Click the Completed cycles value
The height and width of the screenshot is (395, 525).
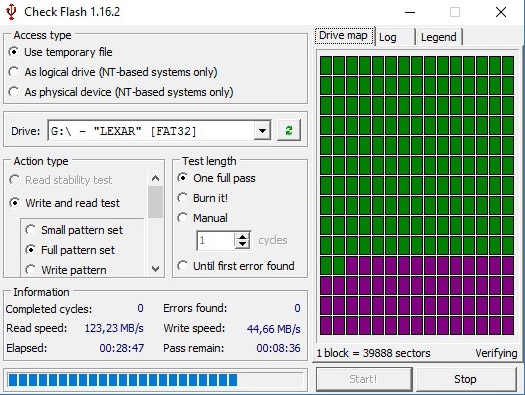(x=140, y=308)
